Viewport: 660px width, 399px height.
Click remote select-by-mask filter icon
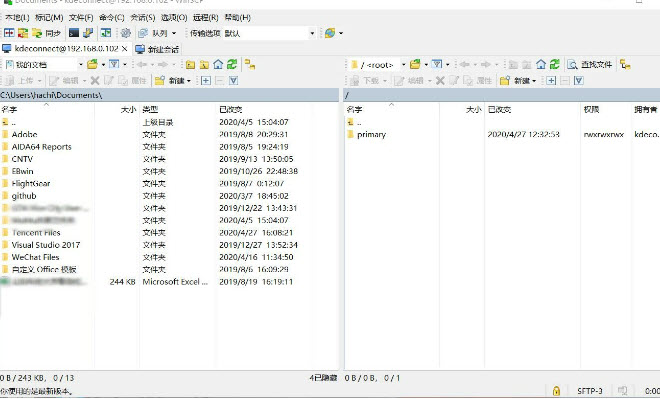579,80
